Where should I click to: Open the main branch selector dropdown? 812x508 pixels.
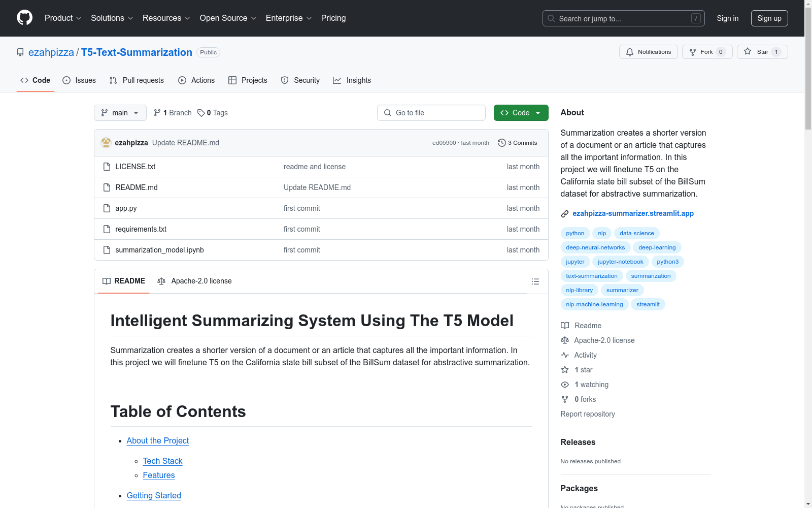tap(120, 113)
